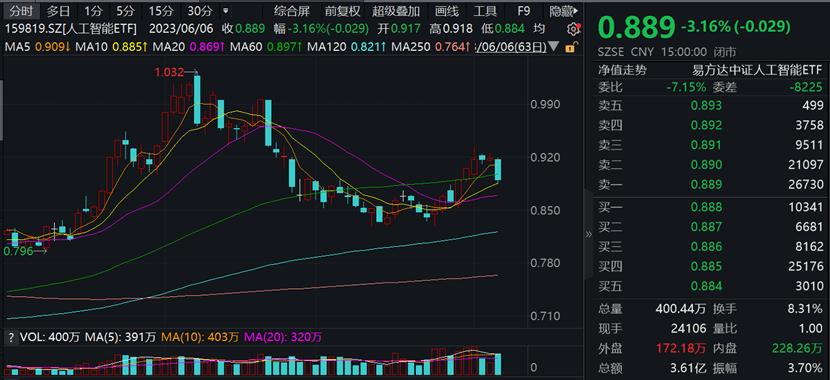
Task: Select 买三 bid price 0.886
Action: pyautogui.click(x=706, y=246)
